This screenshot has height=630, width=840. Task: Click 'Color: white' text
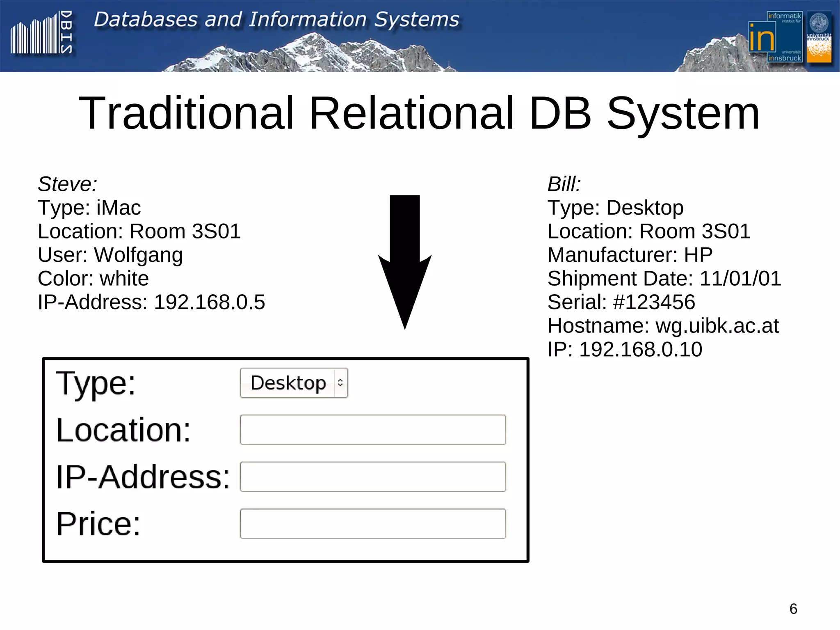click(x=93, y=279)
